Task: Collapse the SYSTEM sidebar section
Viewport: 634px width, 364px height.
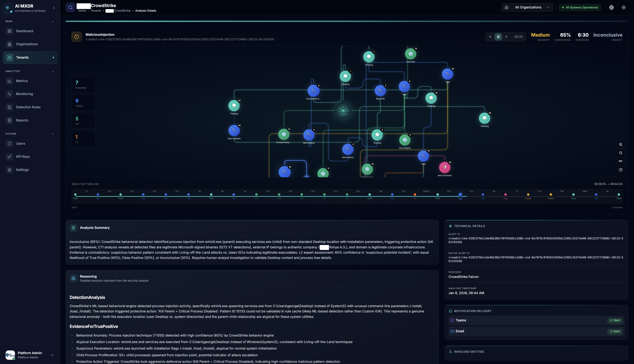Action: point(53,134)
